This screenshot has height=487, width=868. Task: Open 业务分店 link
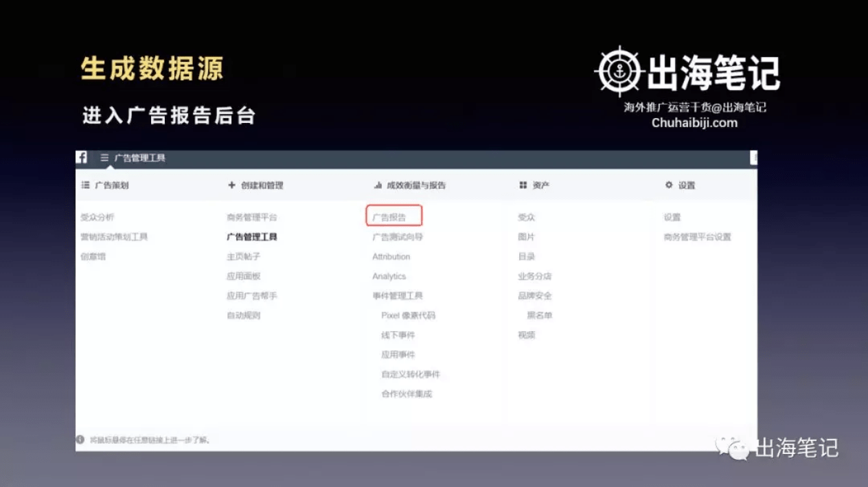pos(535,276)
